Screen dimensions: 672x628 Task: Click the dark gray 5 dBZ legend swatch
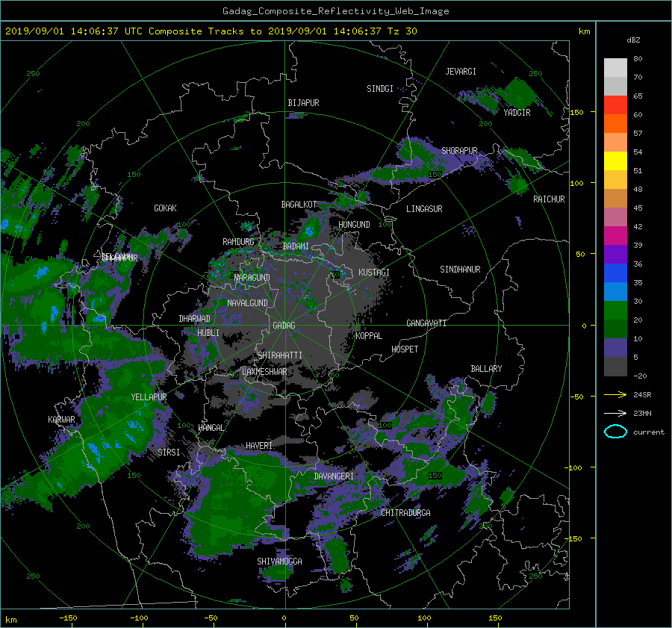[615, 367]
